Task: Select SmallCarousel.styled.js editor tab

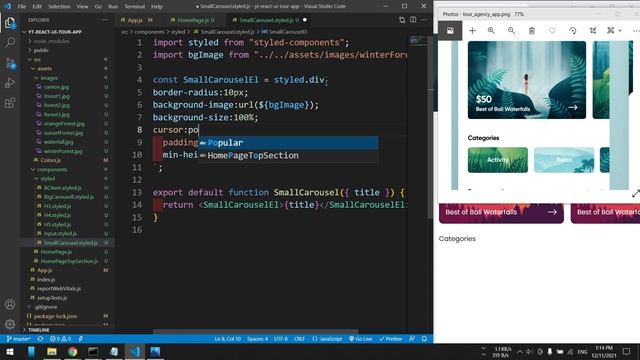Action: tap(269, 20)
